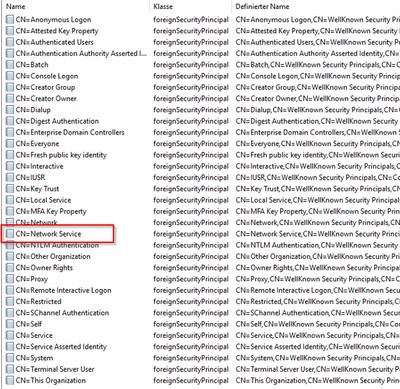The height and width of the screenshot is (389, 400).
Task: Select the CN=Creator Owner name entry
Action: (x=46, y=99)
